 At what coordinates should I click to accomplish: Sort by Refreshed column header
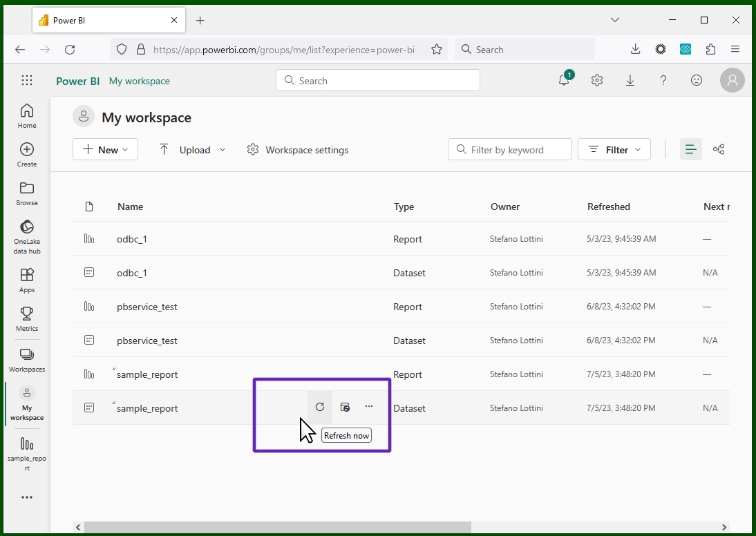(x=609, y=207)
